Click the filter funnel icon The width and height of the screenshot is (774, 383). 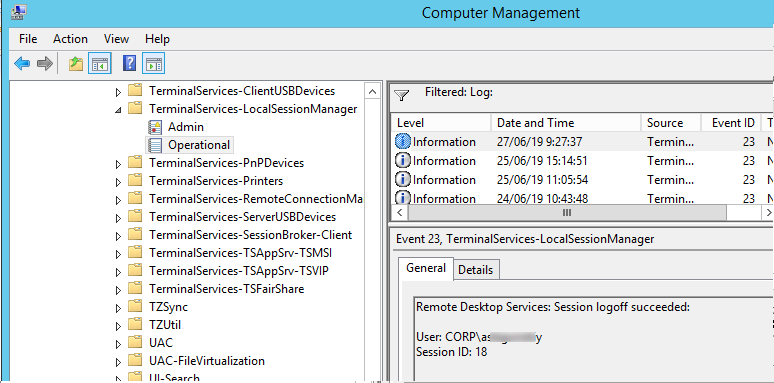point(402,95)
